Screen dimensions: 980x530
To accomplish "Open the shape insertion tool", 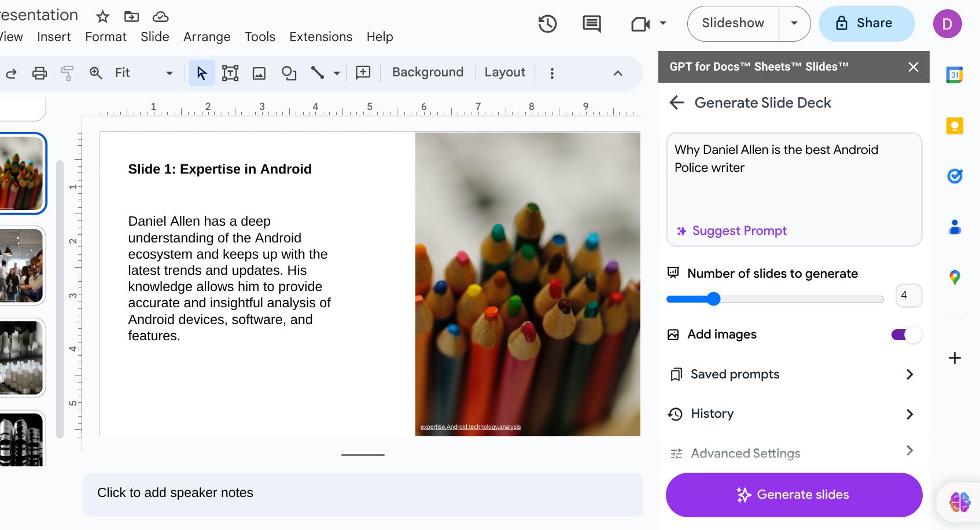I will (289, 73).
